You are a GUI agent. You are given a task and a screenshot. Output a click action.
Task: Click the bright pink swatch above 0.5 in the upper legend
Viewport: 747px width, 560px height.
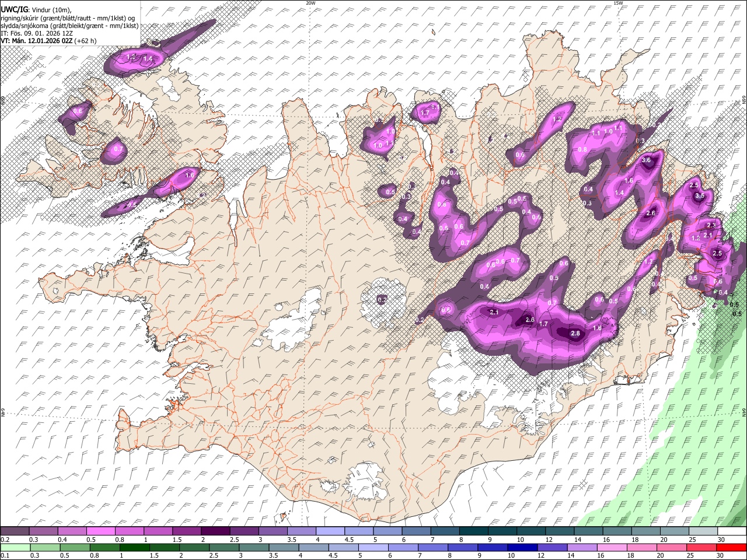click(100, 531)
